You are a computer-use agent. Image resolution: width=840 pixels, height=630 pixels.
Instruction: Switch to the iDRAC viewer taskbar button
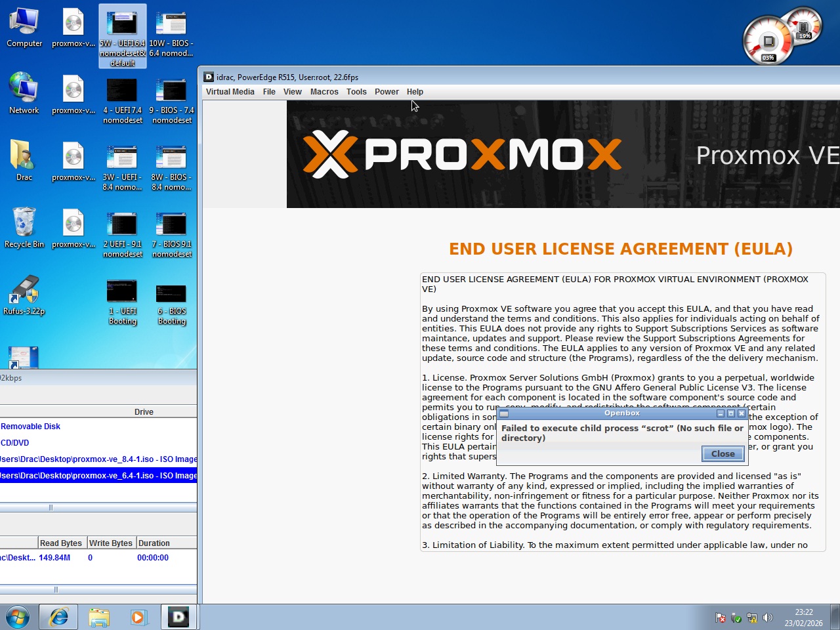tap(178, 617)
